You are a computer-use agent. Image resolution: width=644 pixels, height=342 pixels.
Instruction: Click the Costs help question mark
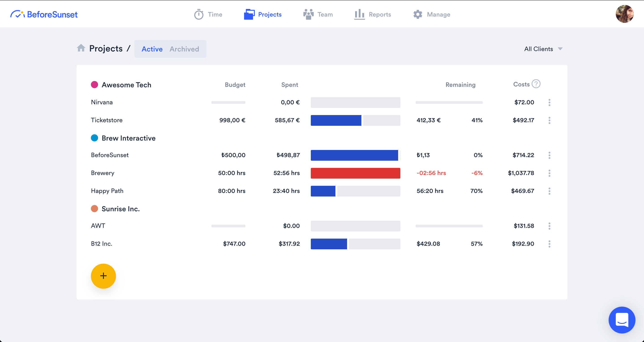click(x=536, y=84)
